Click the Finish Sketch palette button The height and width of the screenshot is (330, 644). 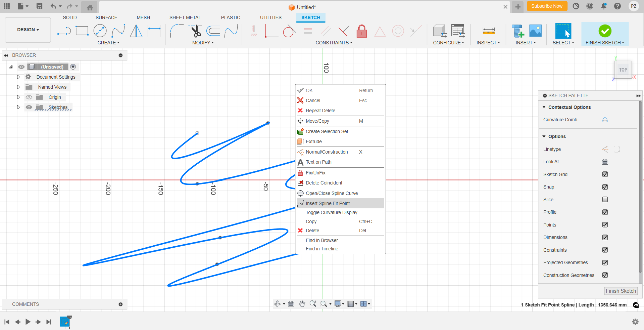pos(621,291)
